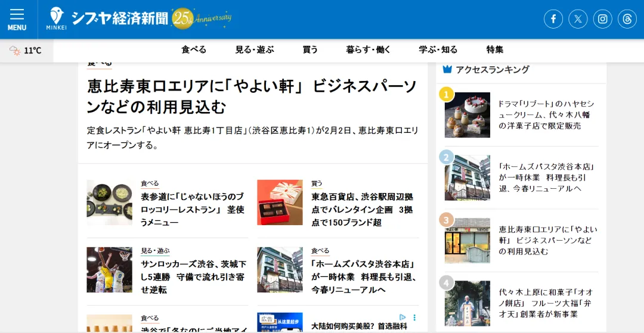Open the 東急百貨店 バレンタイン企画 article link
This screenshot has height=333, width=644.
pyautogui.click(x=363, y=209)
